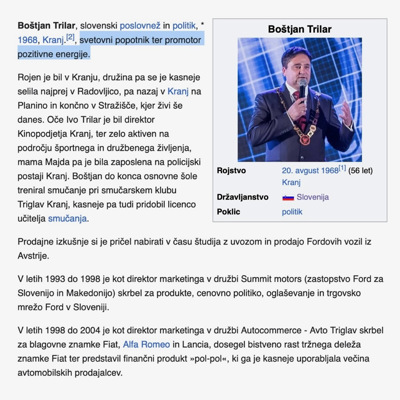Open the '1968' year link
Viewport: 400px width, 400px height.
point(27,40)
